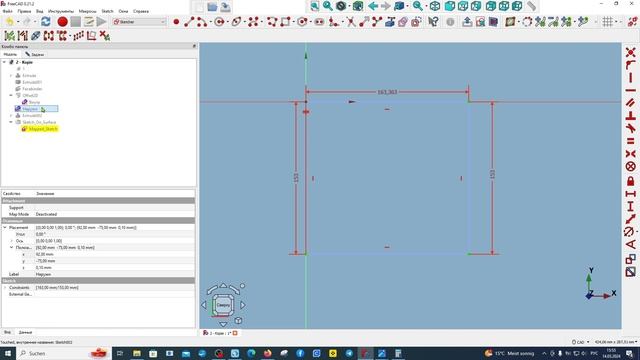The width and height of the screenshot is (640, 360).
Task: Click the fit all view icon
Action: pos(315,6)
